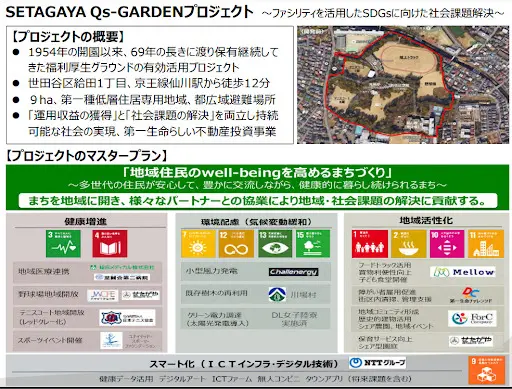This screenshot has height=389, width=512.
Task: Click SDG 3 good health icon
Action: pos(63,244)
